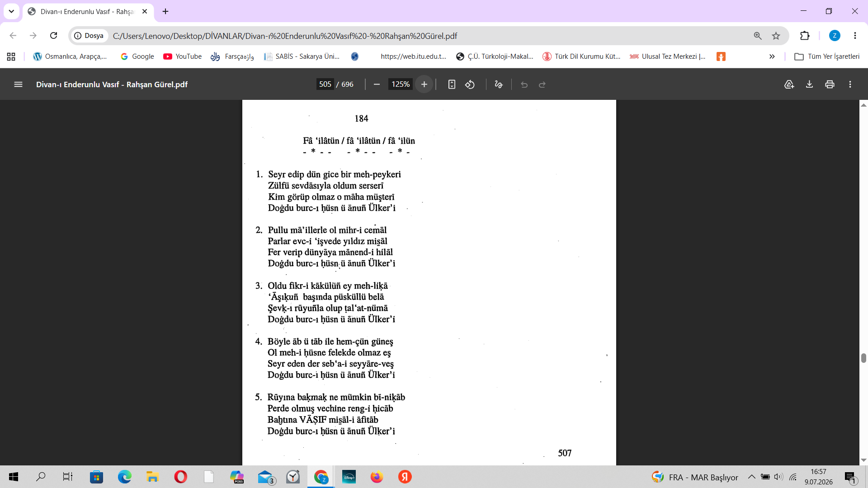This screenshot has height=488, width=868.
Task: Click the vertical scrollbar thumb
Action: (863, 358)
